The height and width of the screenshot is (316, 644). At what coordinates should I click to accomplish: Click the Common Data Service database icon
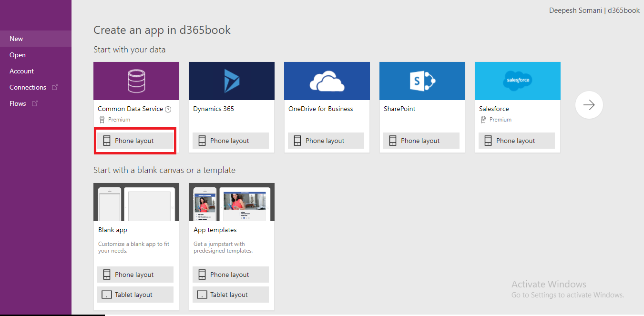click(x=136, y=81)
